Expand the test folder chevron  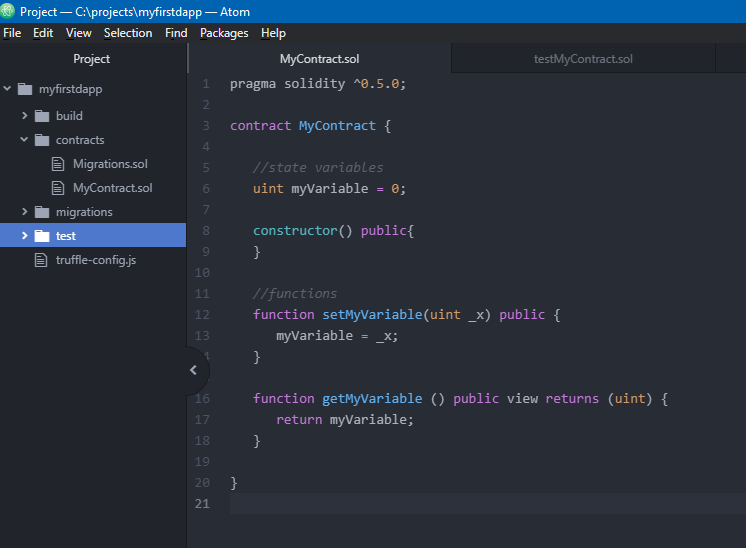pos(25,236)
